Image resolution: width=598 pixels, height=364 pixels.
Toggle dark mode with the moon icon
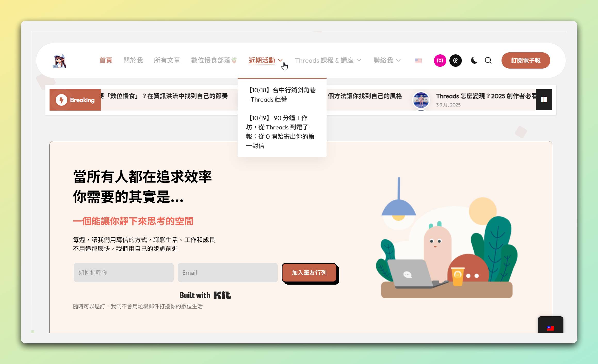click(x=474, y=61)
